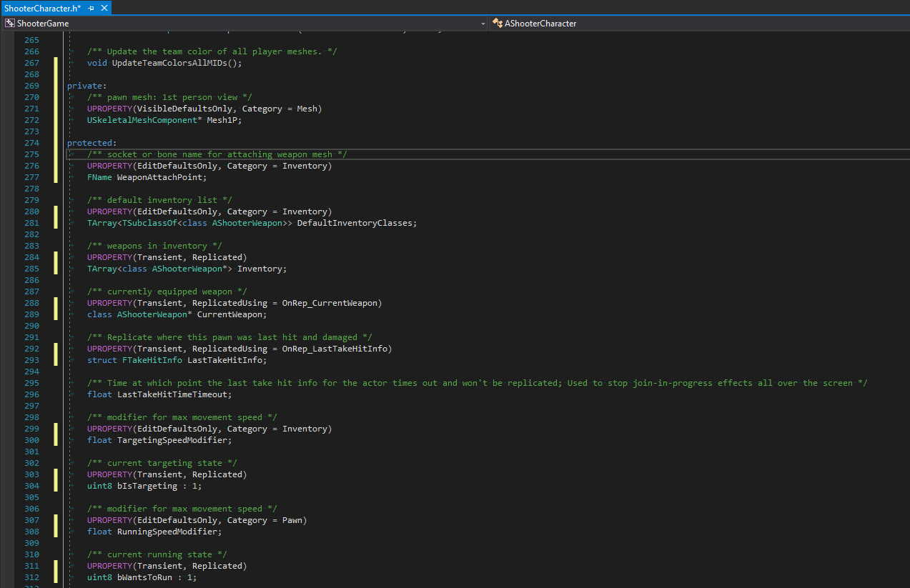Click the WeaponAttachPoint variable
The width and height of the screenshot is (910, 588).
(x=159, y=177)
